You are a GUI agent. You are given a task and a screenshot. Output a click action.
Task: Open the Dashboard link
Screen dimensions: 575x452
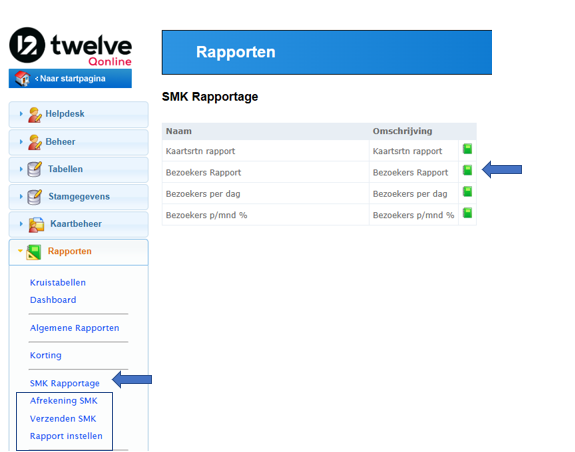[x=53, y=300]
